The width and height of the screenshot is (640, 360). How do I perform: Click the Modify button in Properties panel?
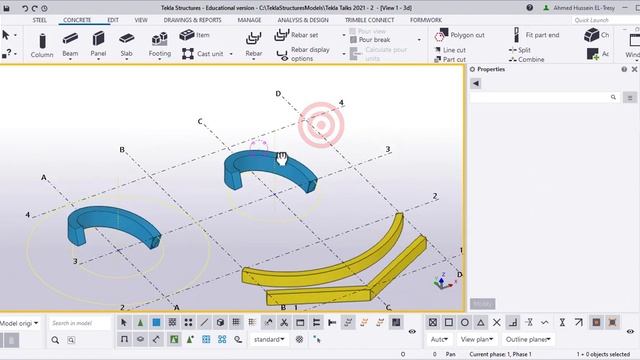482,304
